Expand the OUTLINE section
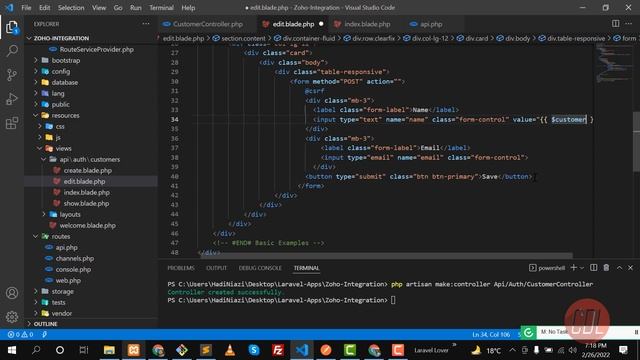 click(x=45, y=324)
